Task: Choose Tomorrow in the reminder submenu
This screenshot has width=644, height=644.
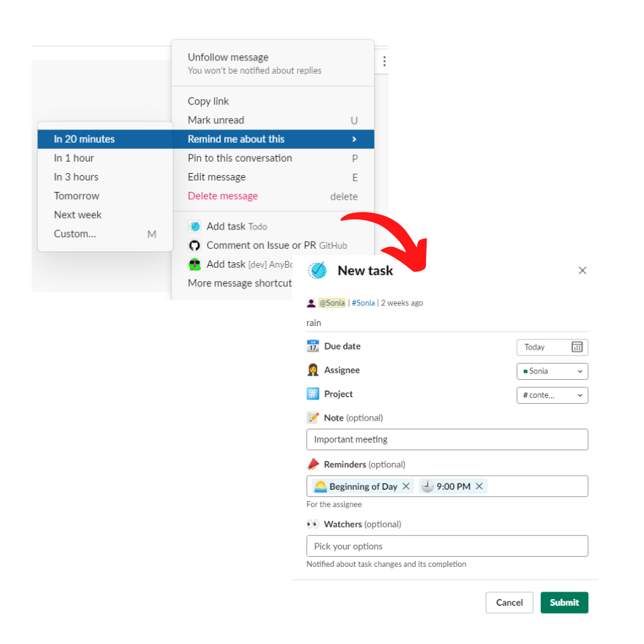Action: [x=76, y=195]
